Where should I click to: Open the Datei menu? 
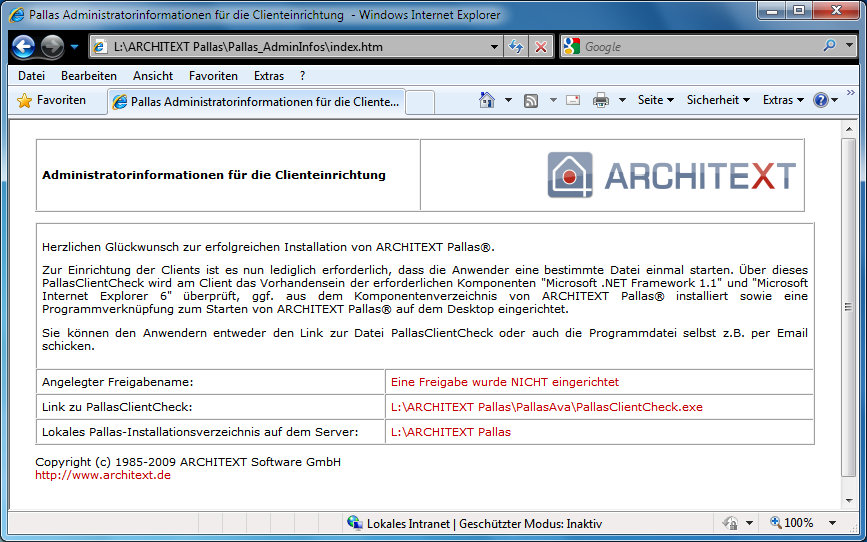pyautogui.click(x=32, y=76)
